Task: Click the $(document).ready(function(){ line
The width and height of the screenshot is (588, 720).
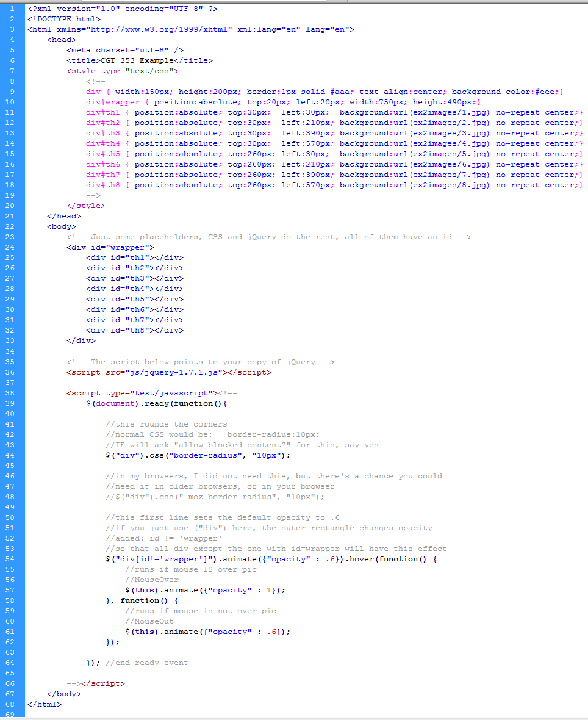Action: pyautogui.click(x=157, y=403)
